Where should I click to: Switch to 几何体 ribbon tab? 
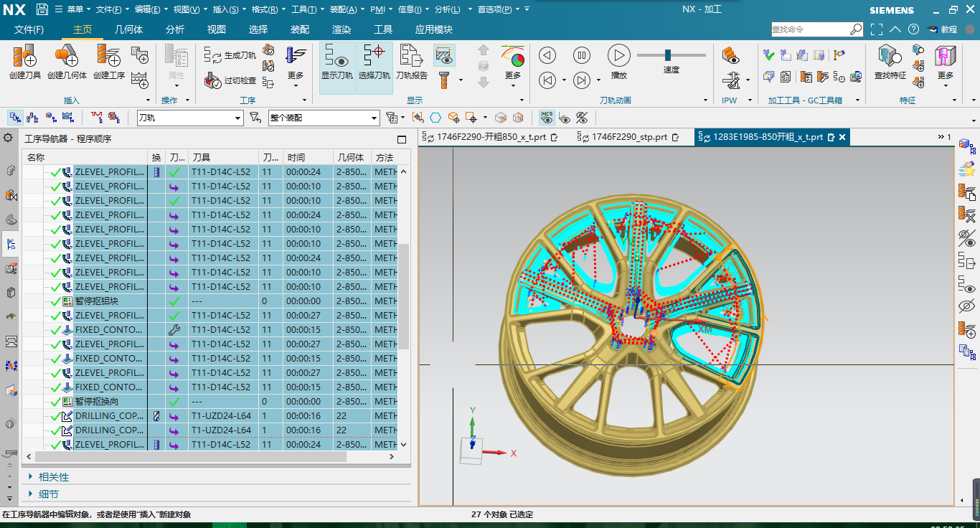[x=129, y=29]
